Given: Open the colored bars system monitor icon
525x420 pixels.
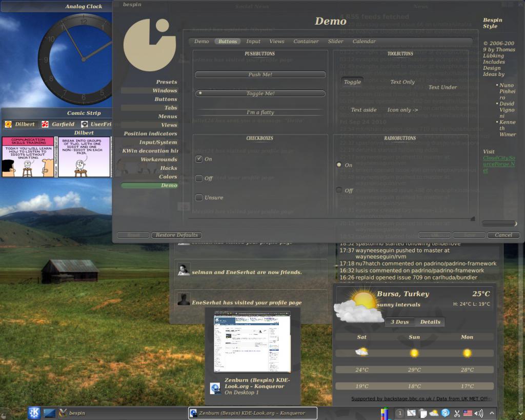Looking at the screenshot, I should tap(385, 413).
